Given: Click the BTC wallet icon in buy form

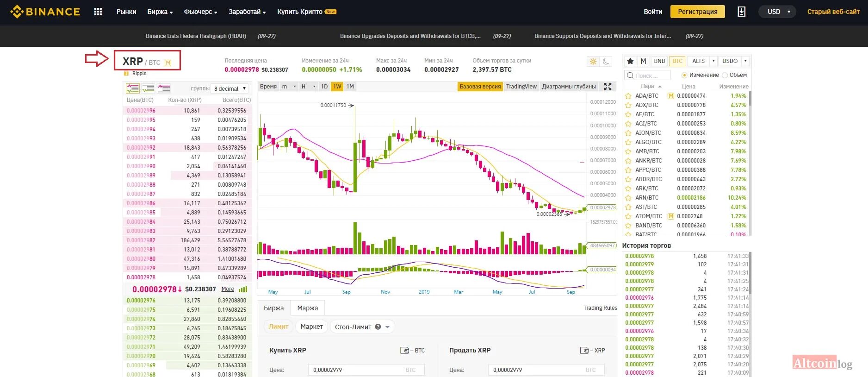Looking at the screenshot, I should tap(404, 351).
